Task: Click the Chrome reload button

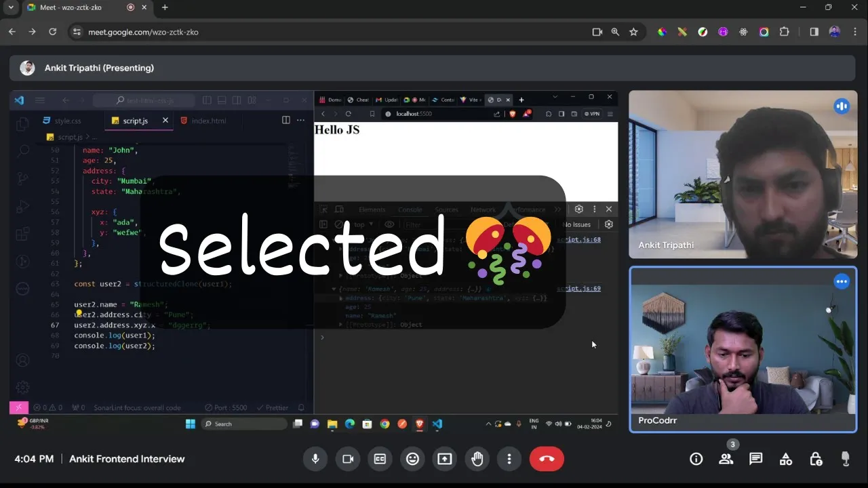Action: [x=52, y=32]
